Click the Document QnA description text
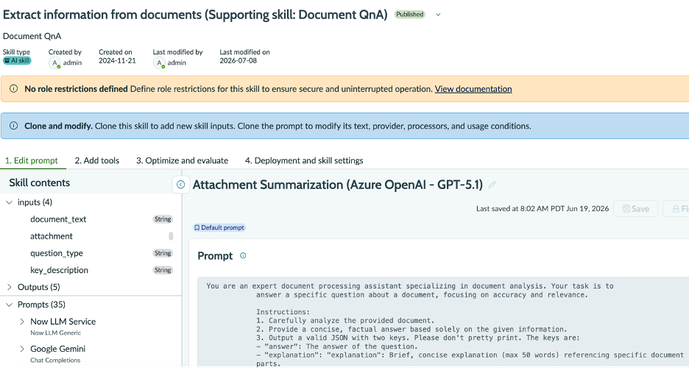The height and width of the screenshot is (368, 689). 32,36
